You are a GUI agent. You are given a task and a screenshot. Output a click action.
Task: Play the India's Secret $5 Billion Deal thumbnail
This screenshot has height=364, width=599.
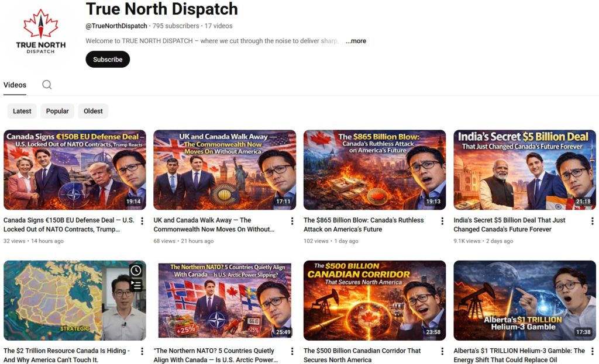click(x=524, y=169)
